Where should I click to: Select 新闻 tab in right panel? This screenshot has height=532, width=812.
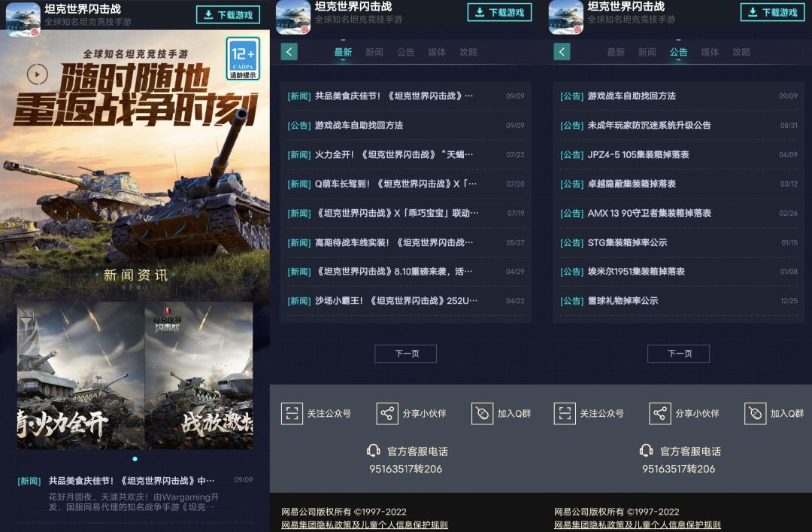(647, 53)
